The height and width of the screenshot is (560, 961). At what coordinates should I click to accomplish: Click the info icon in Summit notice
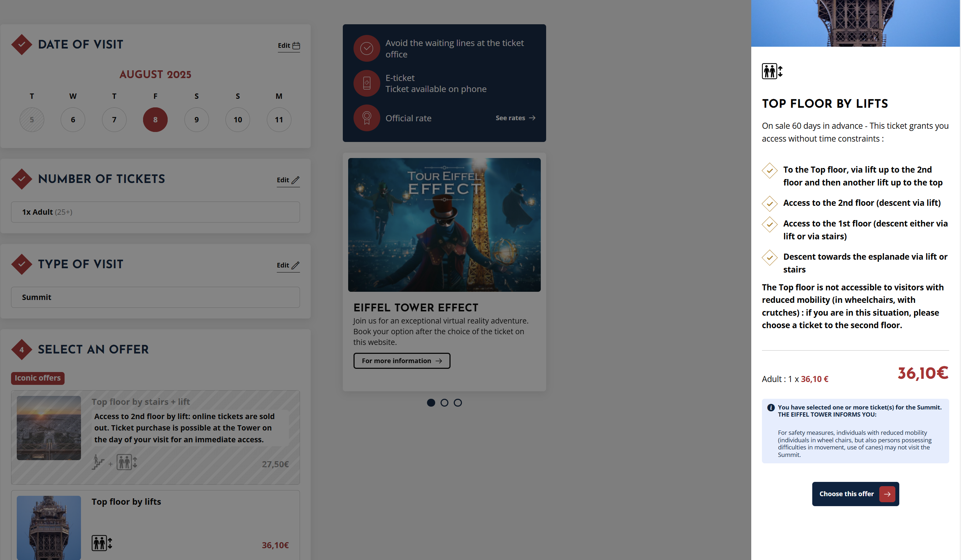pos(771,407)
